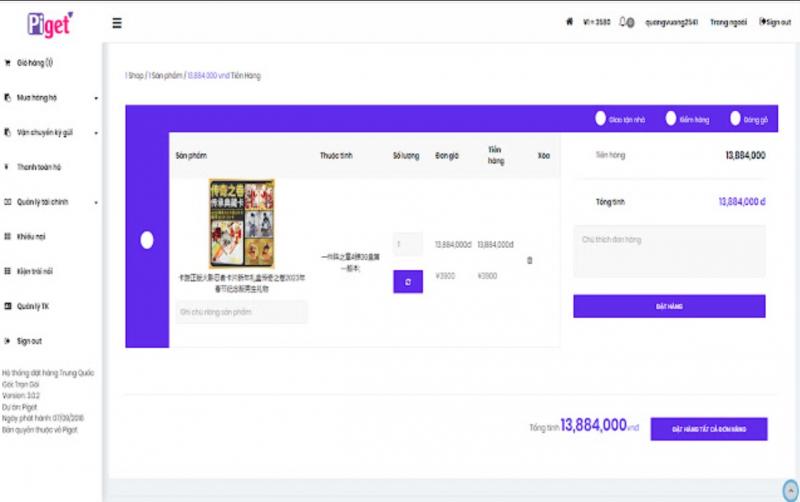Go to the home icon in header
This screenshot has height=502, width=800.
pyautogui.click(x=569, y=21)
